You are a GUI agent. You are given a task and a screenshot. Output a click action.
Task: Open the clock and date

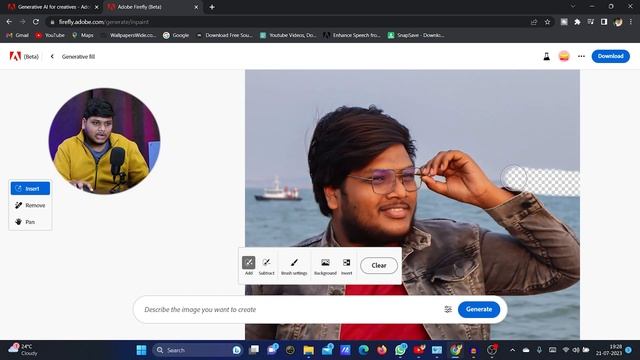pyautogui.click(x=609, y=350)
